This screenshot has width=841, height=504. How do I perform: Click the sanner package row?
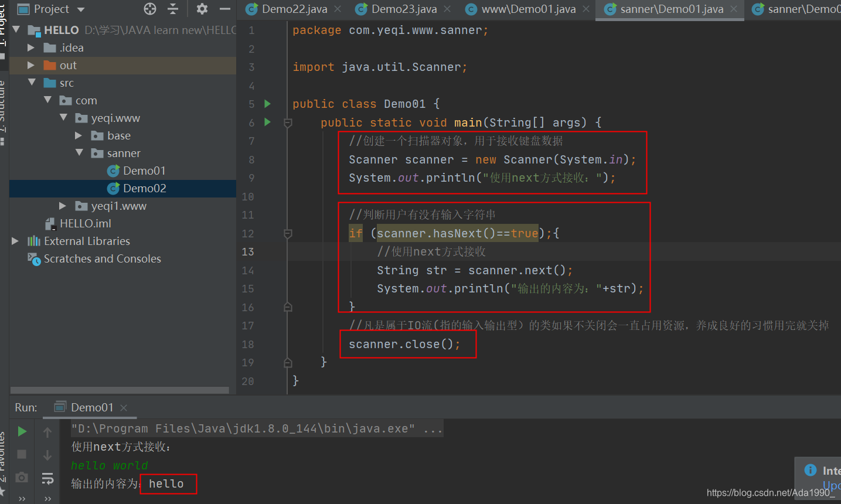122,153
